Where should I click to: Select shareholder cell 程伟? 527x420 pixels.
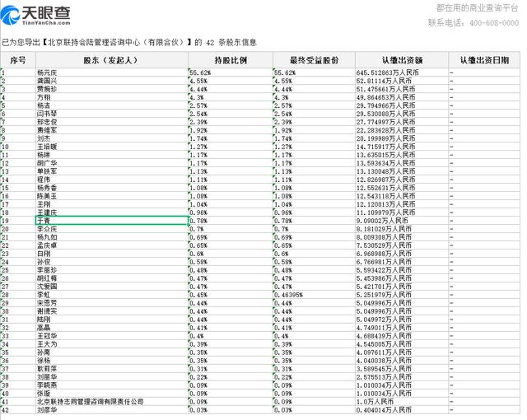[x=112, y=180]
